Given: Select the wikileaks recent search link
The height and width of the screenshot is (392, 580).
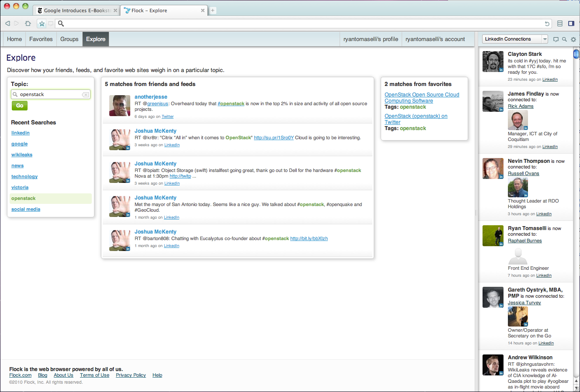Looking at the screenshot, I should click(22, 155).
